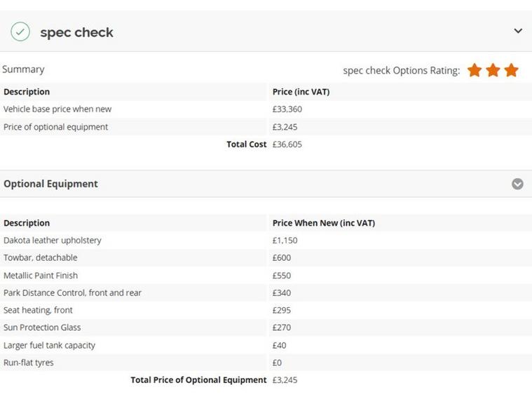
Task: Click the Sun Protection Glass entry
Action: click(x=42, y=327)
